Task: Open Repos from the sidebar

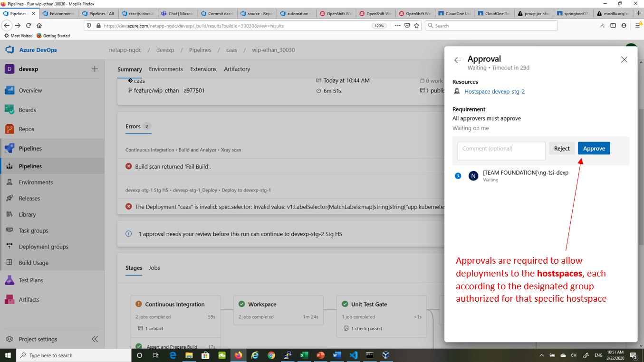Action: (x=26, y=129)
